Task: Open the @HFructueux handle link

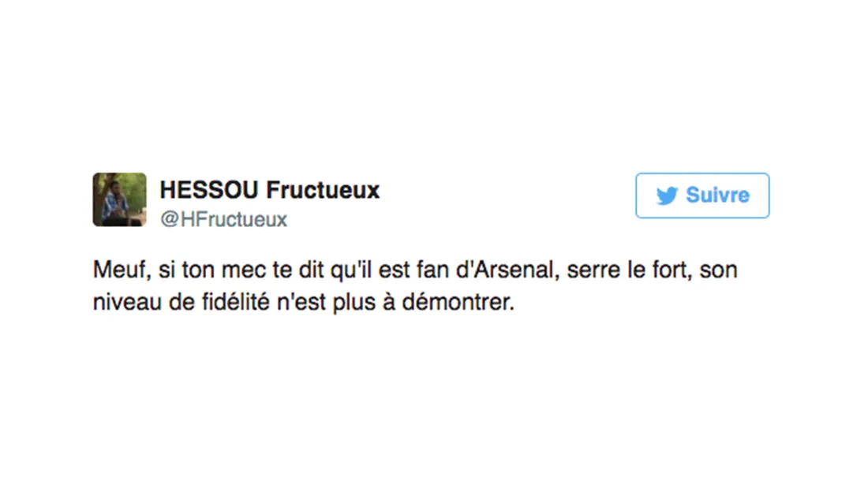Action: (x=223, y=219)
